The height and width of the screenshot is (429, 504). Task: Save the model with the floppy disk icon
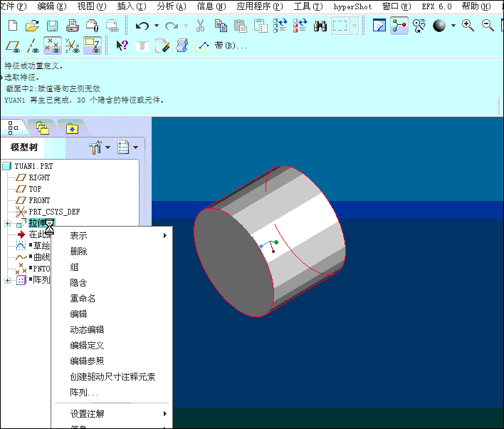click(52, 26)
